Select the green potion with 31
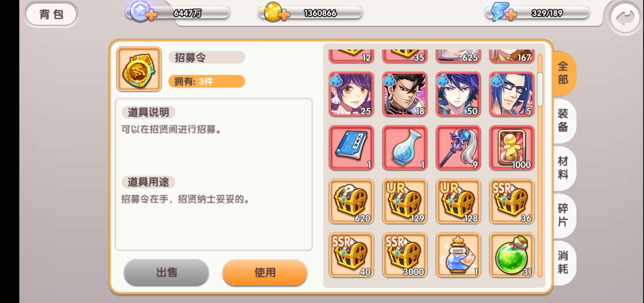 512,255
